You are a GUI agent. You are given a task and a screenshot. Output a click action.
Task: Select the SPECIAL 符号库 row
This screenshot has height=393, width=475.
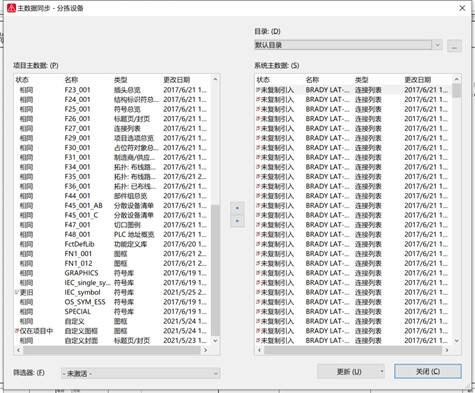click(113, 312)
